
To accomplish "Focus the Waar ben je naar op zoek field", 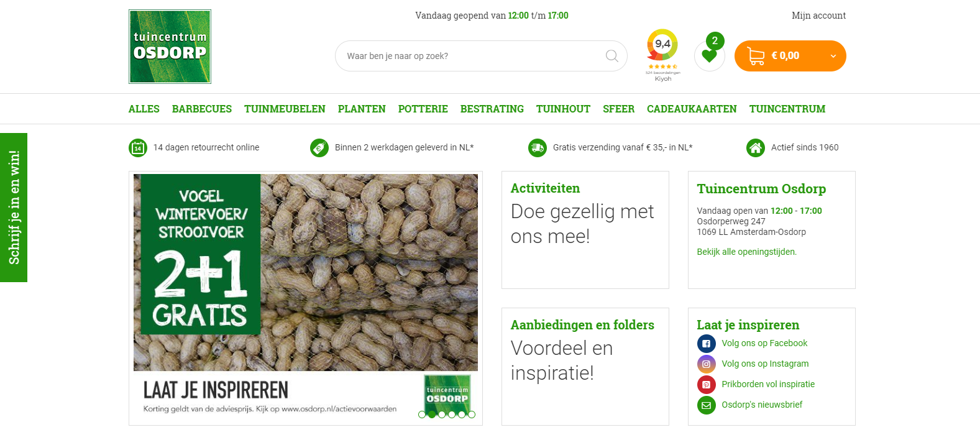I will [x=472, y=56].
